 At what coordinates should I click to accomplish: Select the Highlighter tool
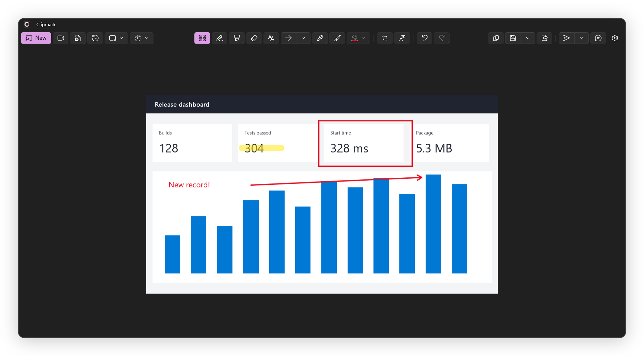(237, 38)
